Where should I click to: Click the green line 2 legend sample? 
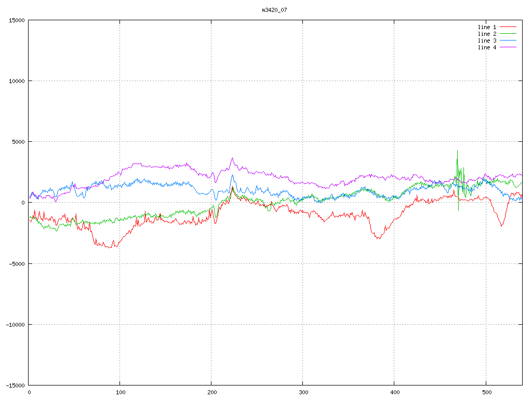pyautogui.click(x=508, y=34)
